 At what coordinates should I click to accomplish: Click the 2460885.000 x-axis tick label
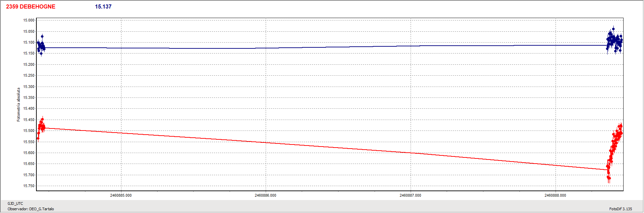121,195
